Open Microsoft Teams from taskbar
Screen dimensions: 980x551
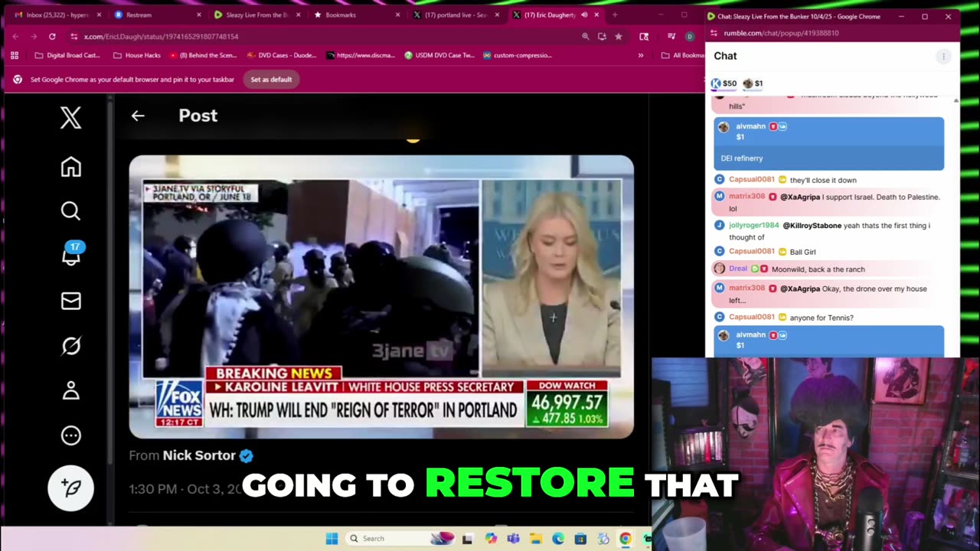(513, 539)
